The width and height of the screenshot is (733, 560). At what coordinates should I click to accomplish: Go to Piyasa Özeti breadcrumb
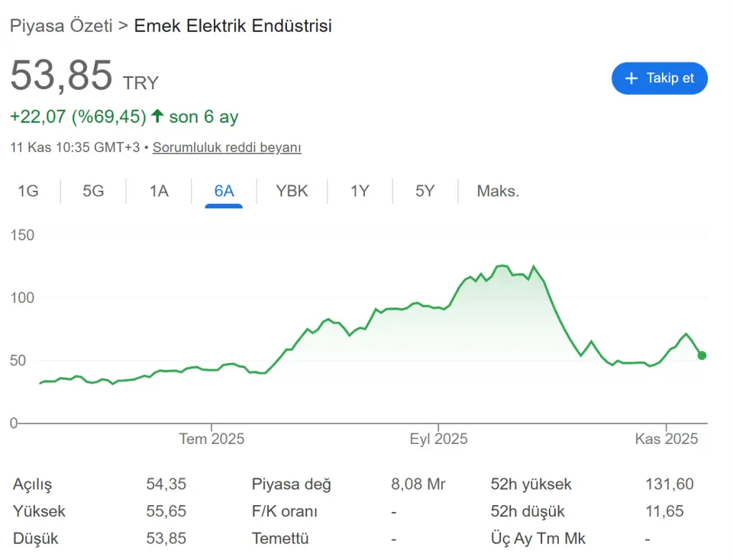60,25
